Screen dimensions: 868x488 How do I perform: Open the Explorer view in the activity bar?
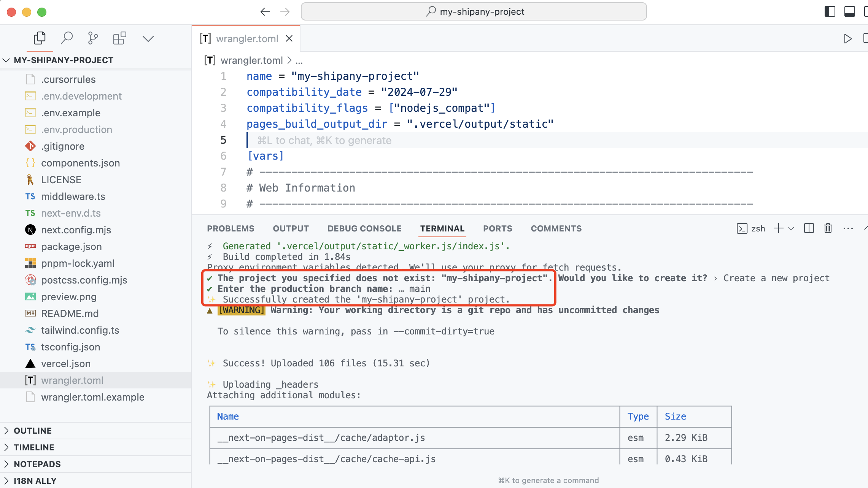tap(40, 38)
